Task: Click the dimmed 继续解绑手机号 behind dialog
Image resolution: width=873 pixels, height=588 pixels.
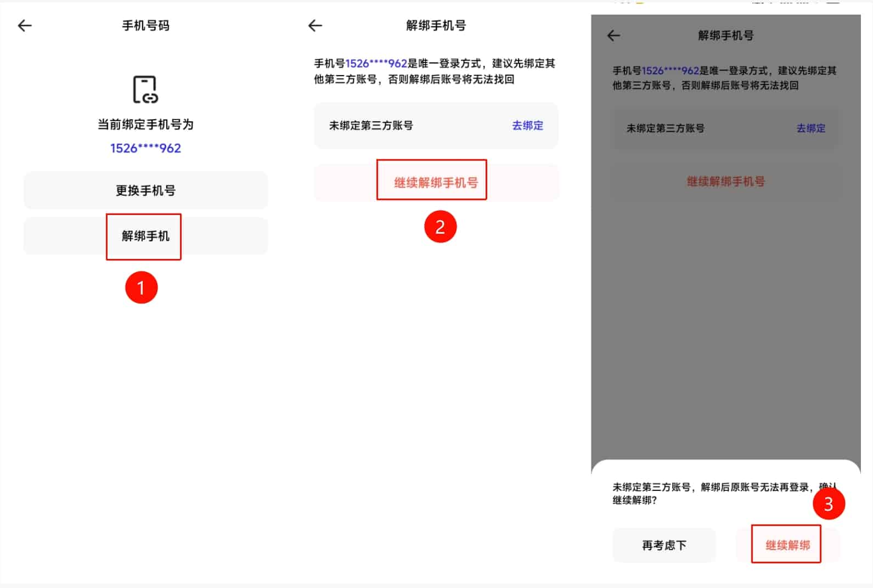Action: coord(725,182)
